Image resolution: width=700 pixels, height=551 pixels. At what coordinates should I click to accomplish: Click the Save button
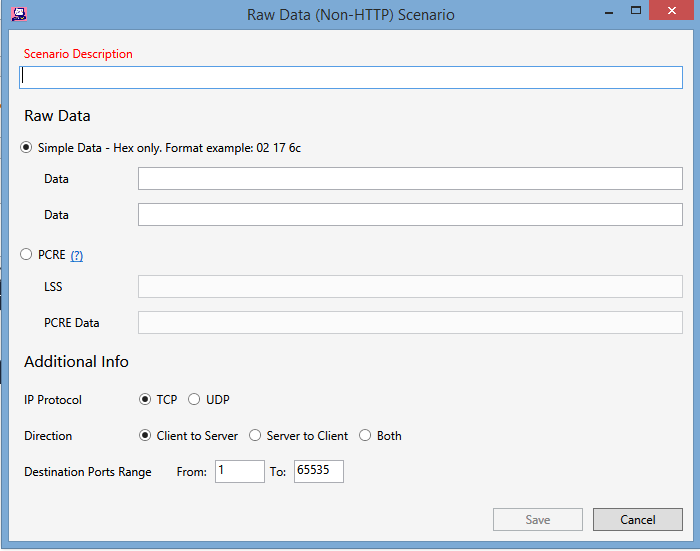pyautogui.click(x=538, y=520)
